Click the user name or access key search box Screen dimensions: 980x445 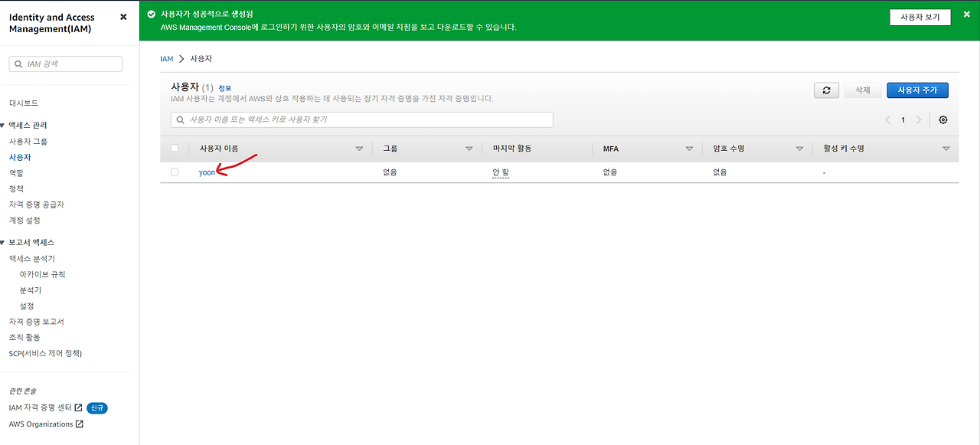click(x=361, y=120)
